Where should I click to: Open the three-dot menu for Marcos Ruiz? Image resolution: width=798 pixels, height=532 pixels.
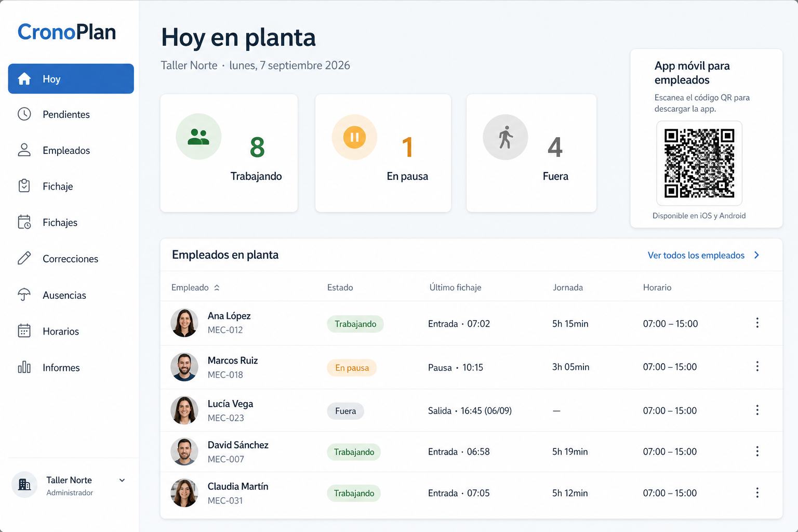(757, 367)
